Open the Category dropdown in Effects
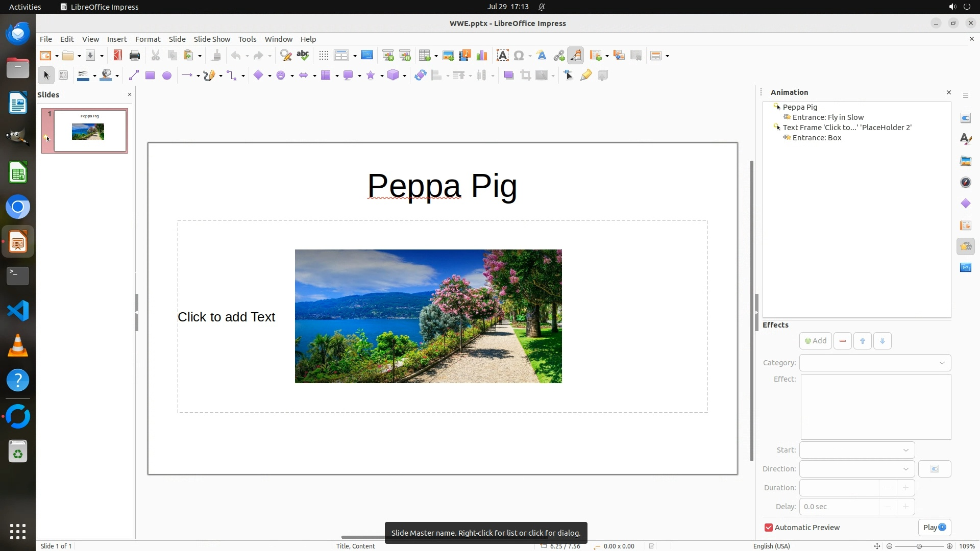The image size is (980, 551). 875,363
